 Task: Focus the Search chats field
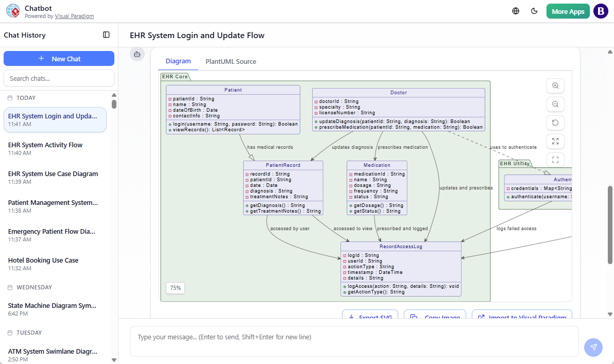pyautogui.click(x=59, y=78)
